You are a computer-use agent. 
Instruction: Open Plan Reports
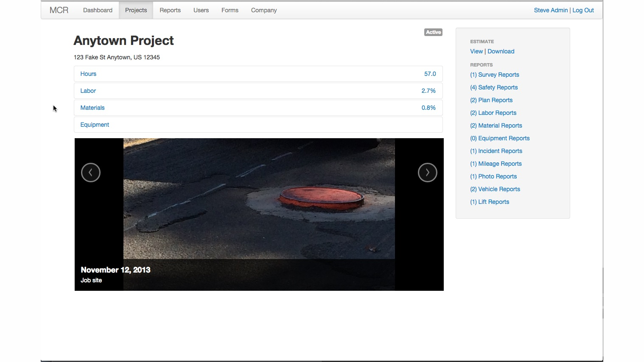(491, 100)
